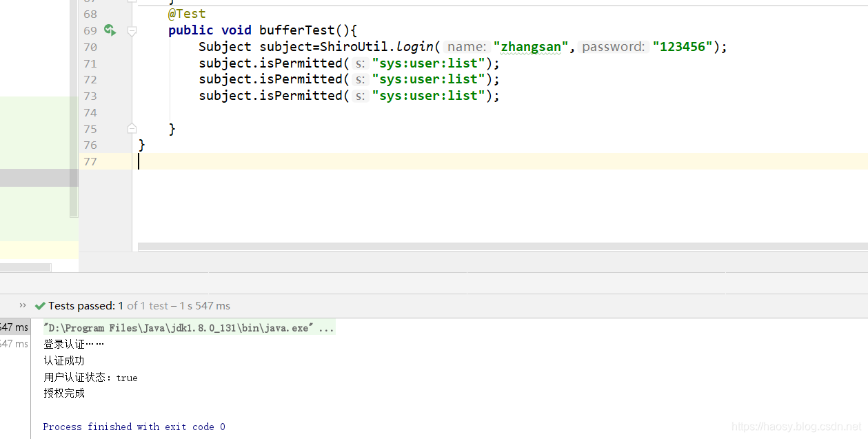Click the "zhangsan" string literal

(x=531, y=47)
